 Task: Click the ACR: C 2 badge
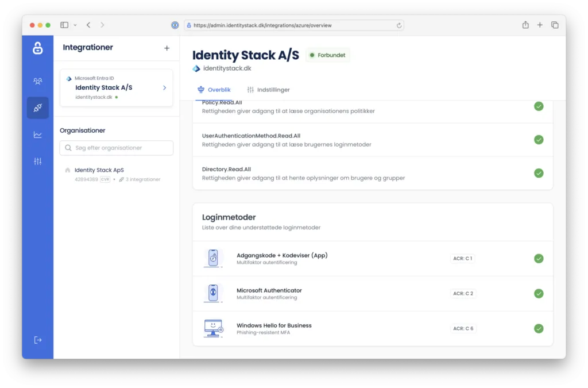(463, 293)
